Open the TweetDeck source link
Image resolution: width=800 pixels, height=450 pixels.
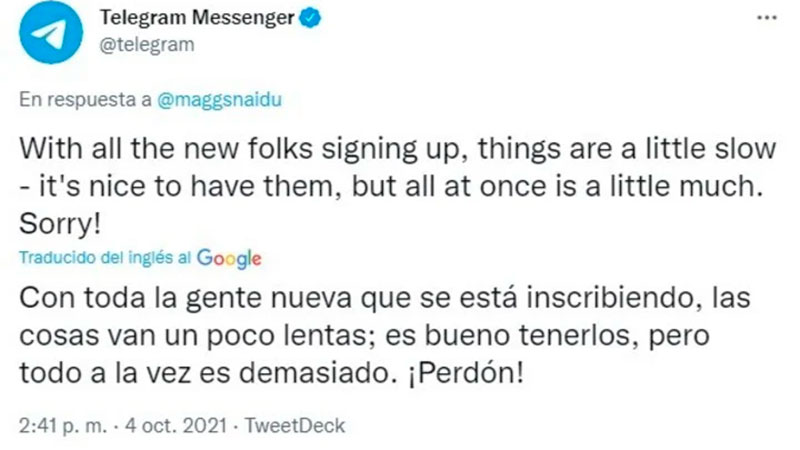(296, 425)
